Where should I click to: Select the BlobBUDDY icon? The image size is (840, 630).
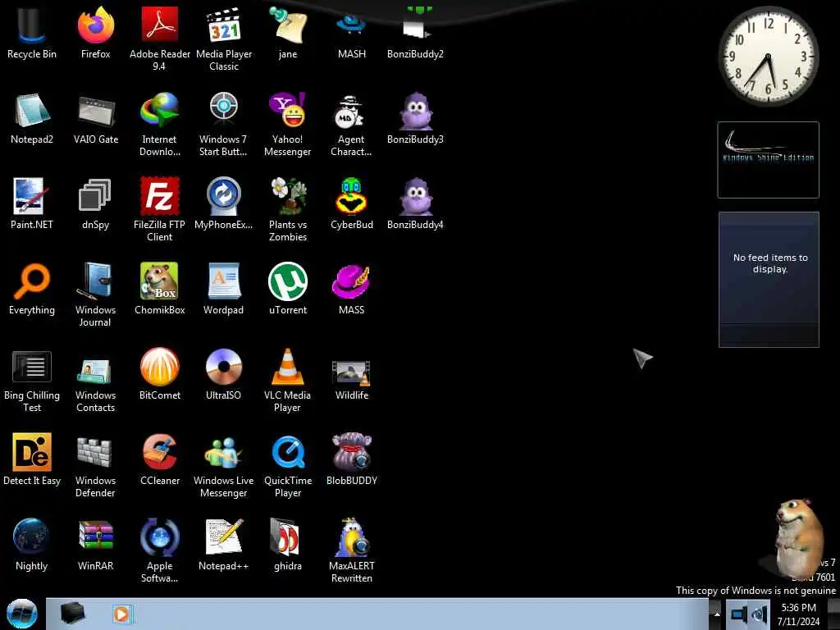click(x=351, y=459)
